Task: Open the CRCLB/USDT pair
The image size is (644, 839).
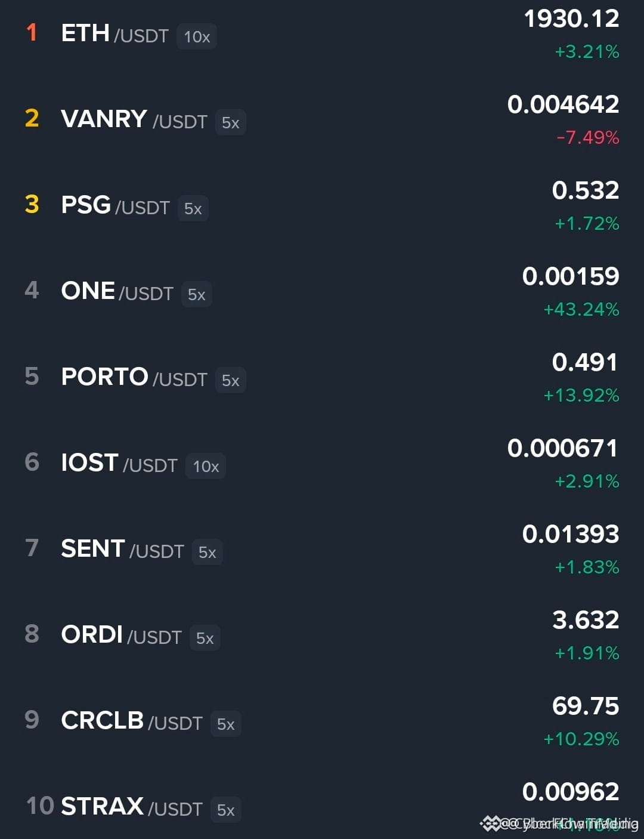Action: pos(322,721)
